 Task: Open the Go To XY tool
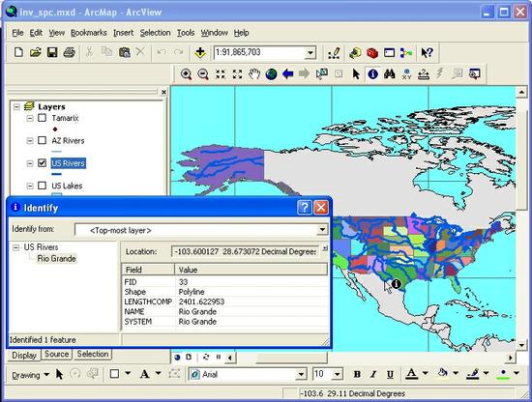[x=406, y=73]
